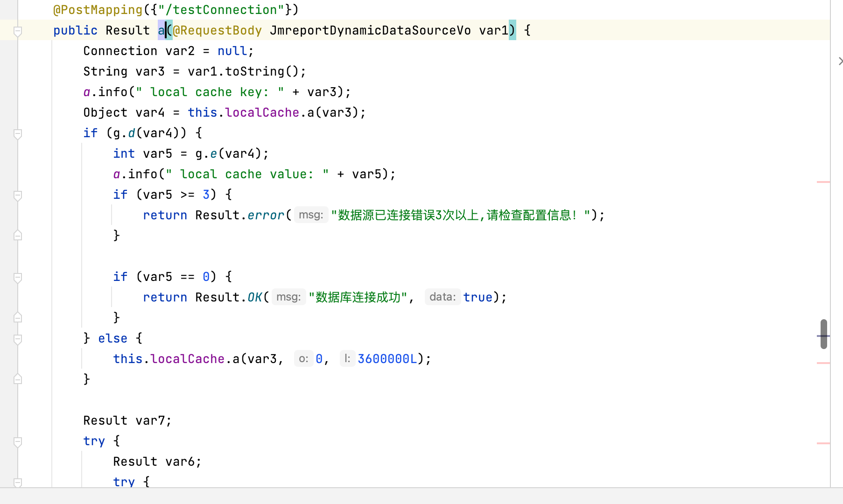Click the 'var1' parameter in the signature
Viewport: 843px width, 504px height.
pos(494,30)
